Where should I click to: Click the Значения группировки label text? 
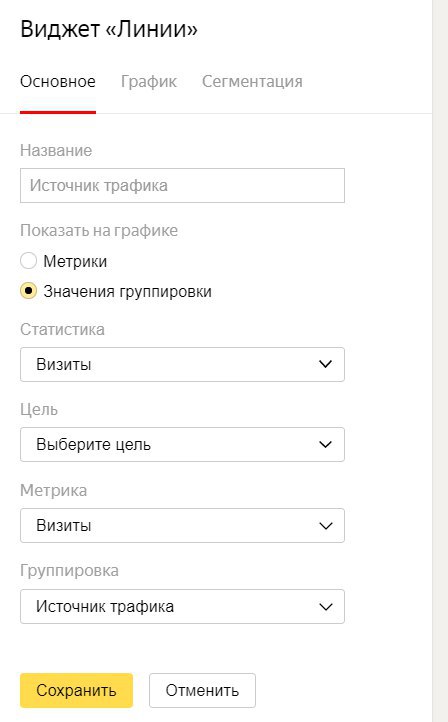coord(128,291)
